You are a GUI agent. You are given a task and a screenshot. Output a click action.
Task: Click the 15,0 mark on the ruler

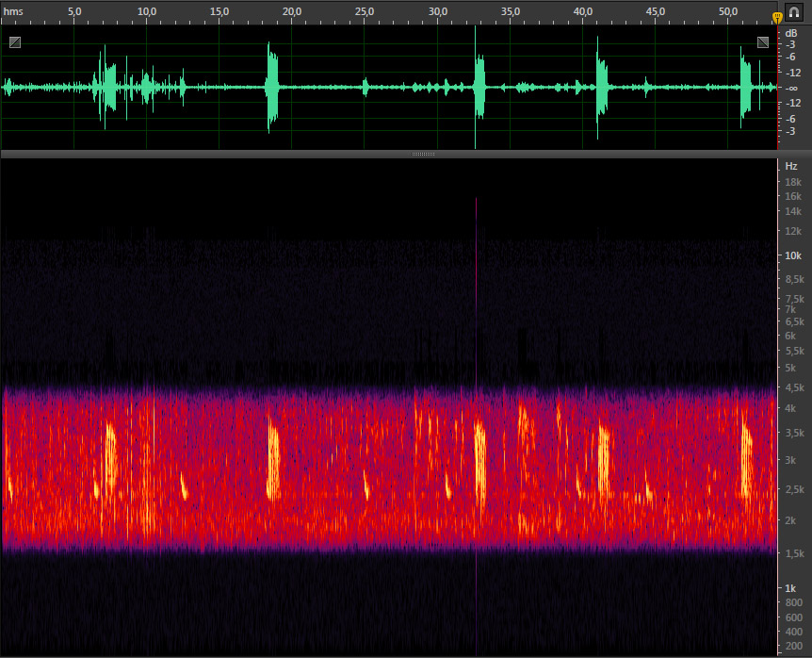coord(219,11)
